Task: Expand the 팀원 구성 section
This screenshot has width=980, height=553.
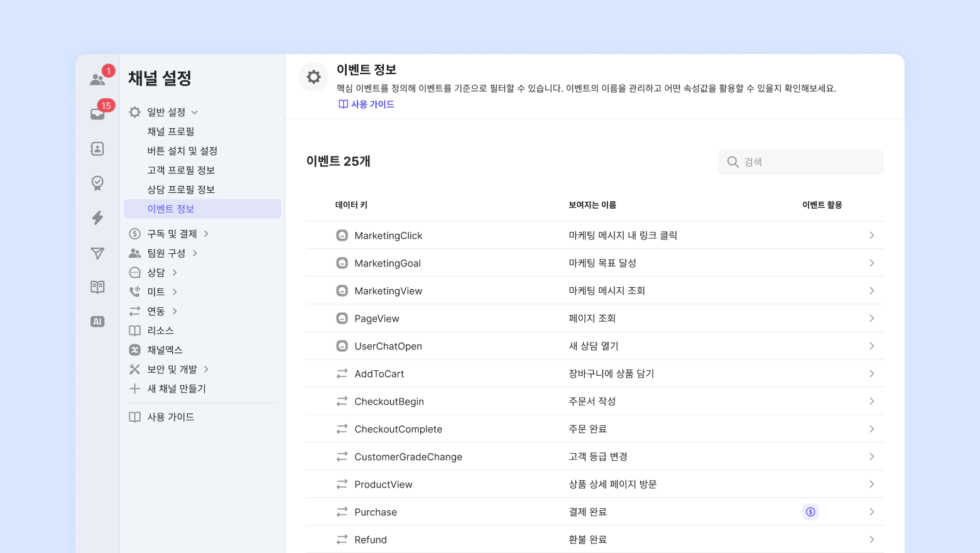Action: click(195, 253)
